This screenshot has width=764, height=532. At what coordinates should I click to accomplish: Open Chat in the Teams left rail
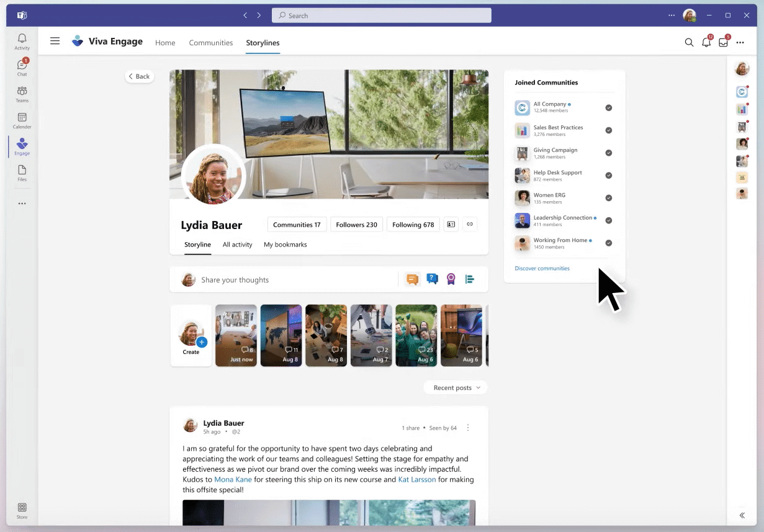tap(22, 68)
